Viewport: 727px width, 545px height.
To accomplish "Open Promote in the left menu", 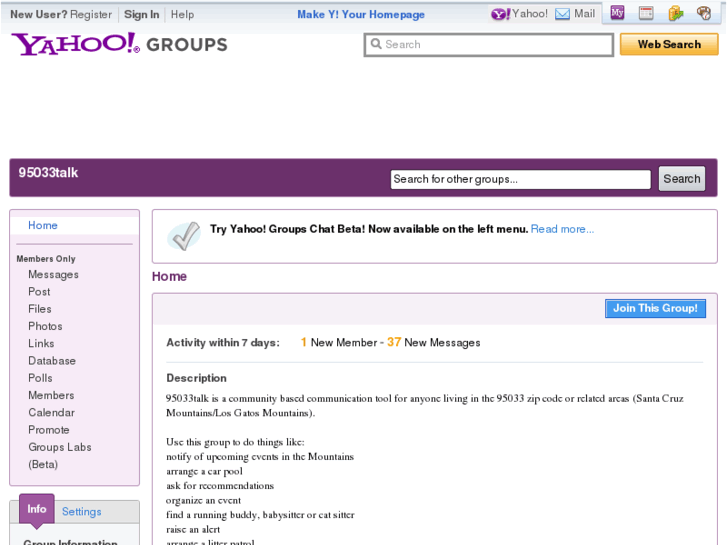I will (x=49, y=430).
